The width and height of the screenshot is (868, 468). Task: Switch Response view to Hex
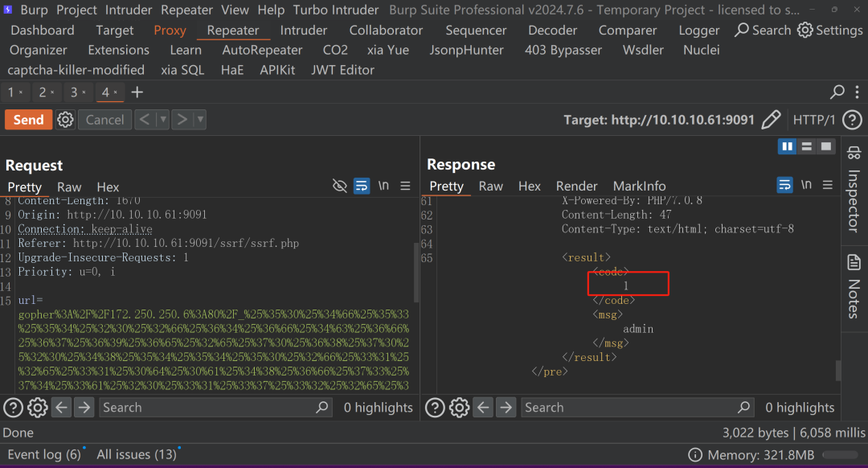529,186
